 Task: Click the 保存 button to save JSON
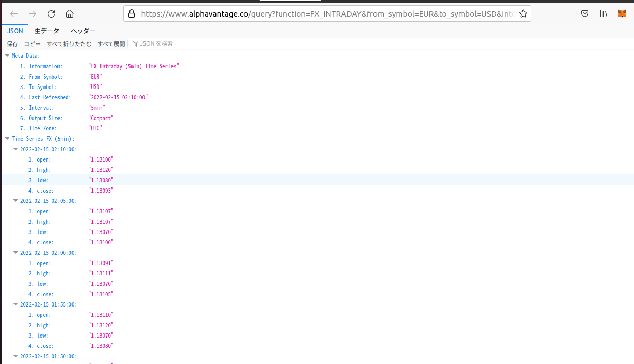click(12, 43)
